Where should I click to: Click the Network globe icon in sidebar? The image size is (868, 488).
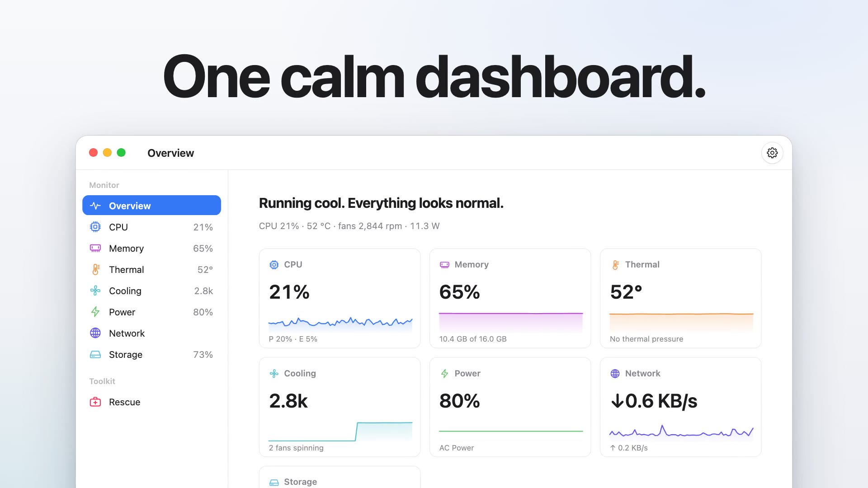tap(95, 333)
